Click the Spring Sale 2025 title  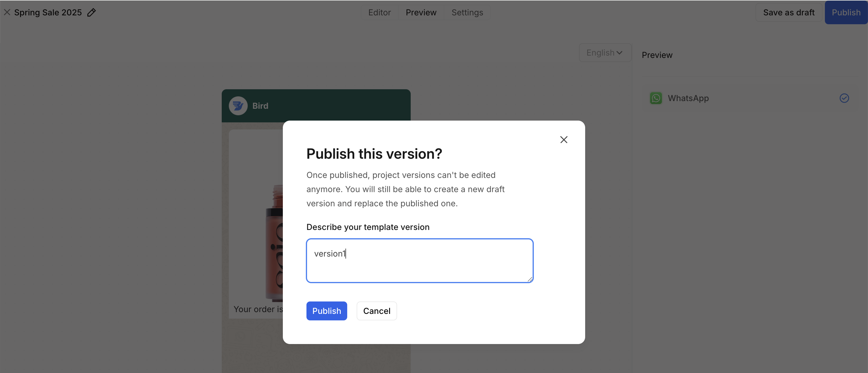point(48,12)
